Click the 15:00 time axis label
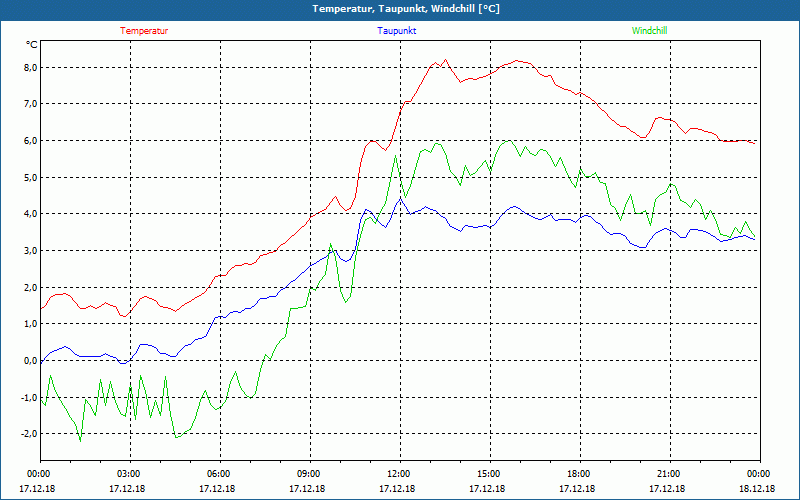 pyautogui.click(x=487, y=474)
